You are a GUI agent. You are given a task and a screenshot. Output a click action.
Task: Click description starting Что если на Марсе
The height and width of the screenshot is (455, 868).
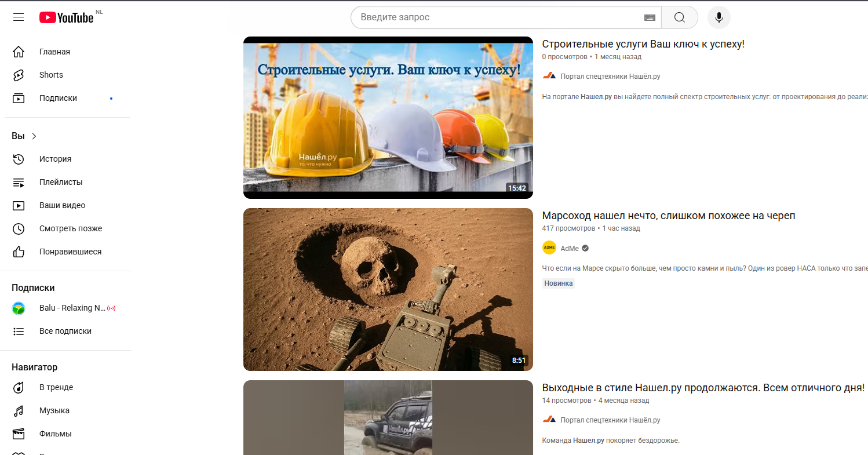point(705,268)
